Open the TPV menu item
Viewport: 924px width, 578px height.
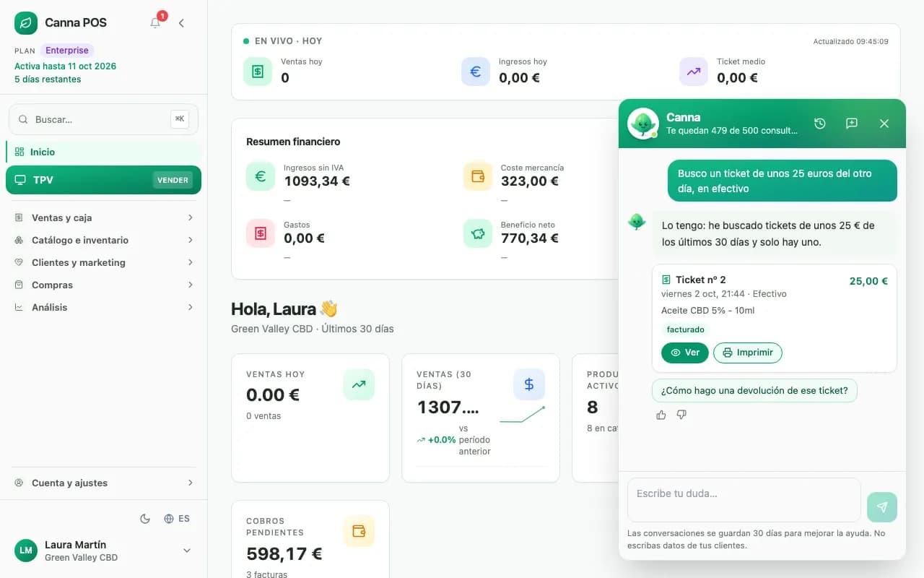click(103, 180)
